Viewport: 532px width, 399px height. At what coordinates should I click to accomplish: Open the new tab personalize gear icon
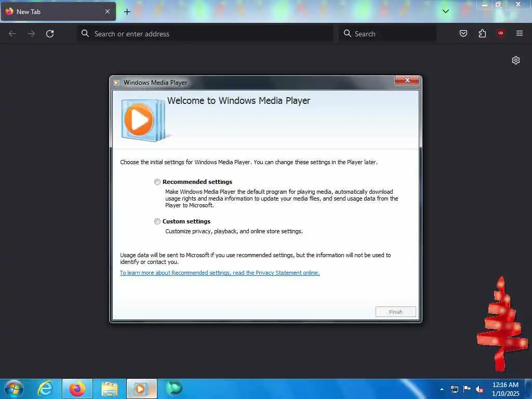coord(516,60)
